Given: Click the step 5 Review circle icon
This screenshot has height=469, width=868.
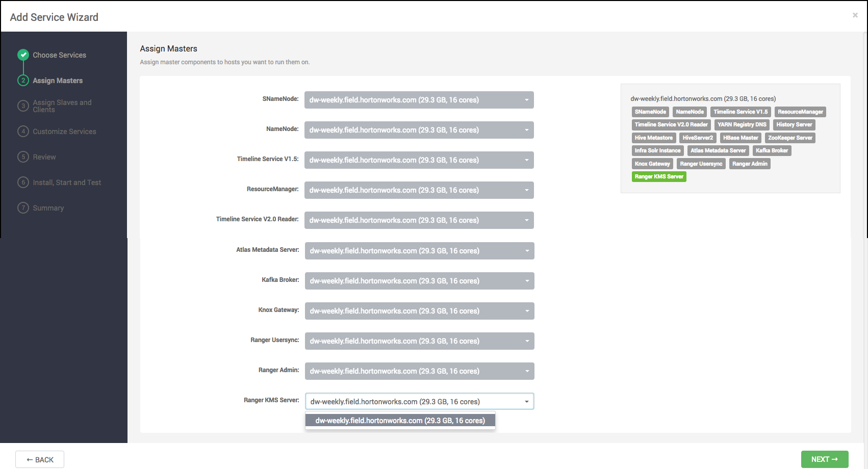Looking at the screenshot, I should (x=23, y=157).
